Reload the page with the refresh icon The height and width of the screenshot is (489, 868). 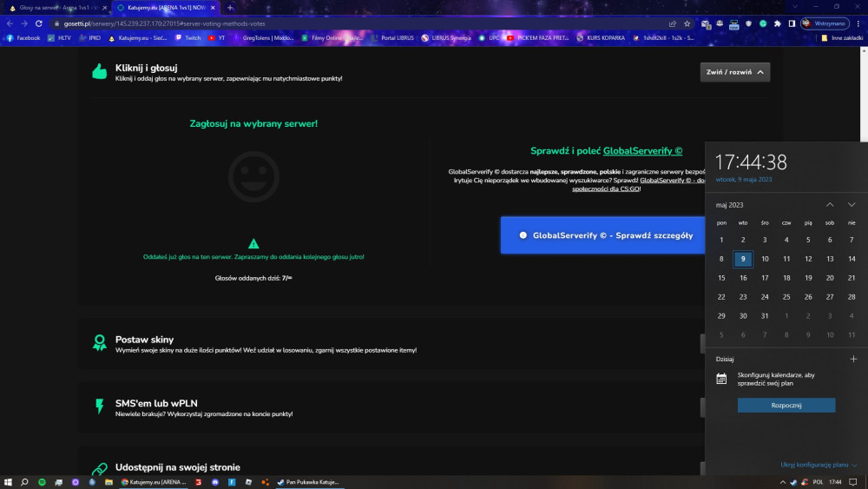[x=39, y=23]
